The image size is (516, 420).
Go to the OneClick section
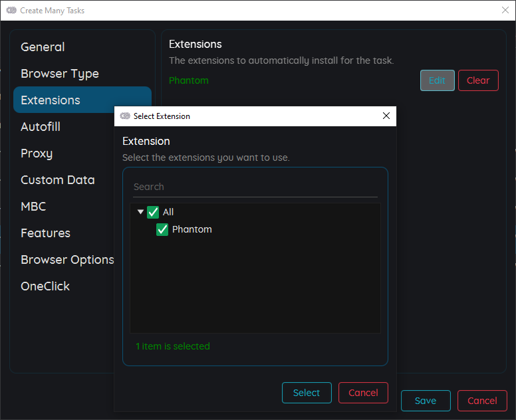(x=64, y=286)
